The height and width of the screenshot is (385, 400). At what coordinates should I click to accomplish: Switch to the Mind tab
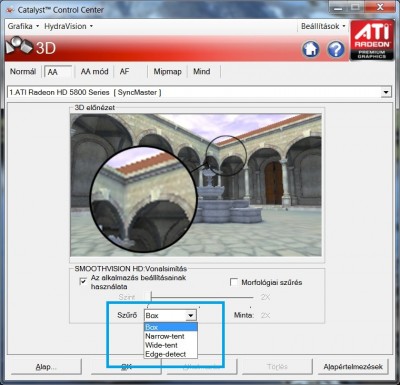202,71
